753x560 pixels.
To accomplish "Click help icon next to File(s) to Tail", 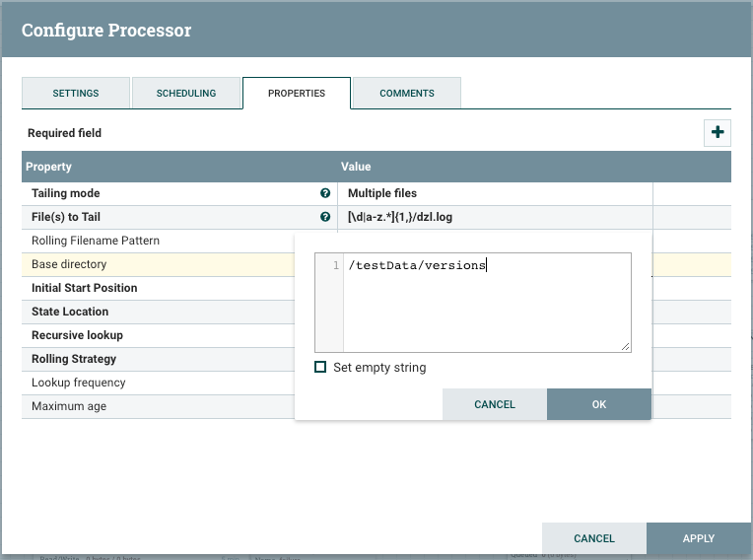I will click(x=325, y=217).
